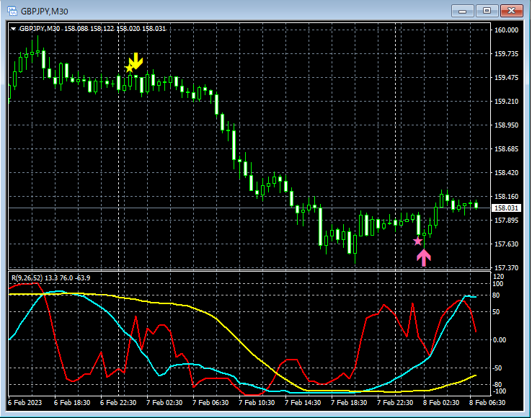Click the 157.630 price axis label

coord(507,244)
